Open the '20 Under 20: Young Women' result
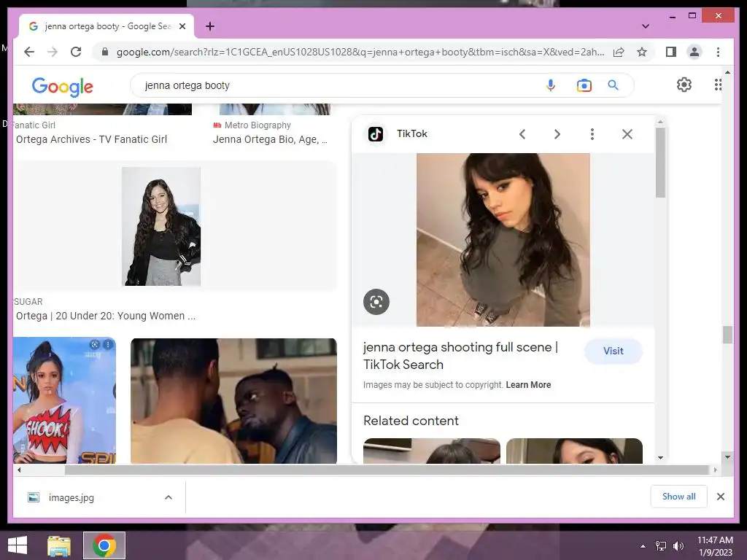 (106, 316)
